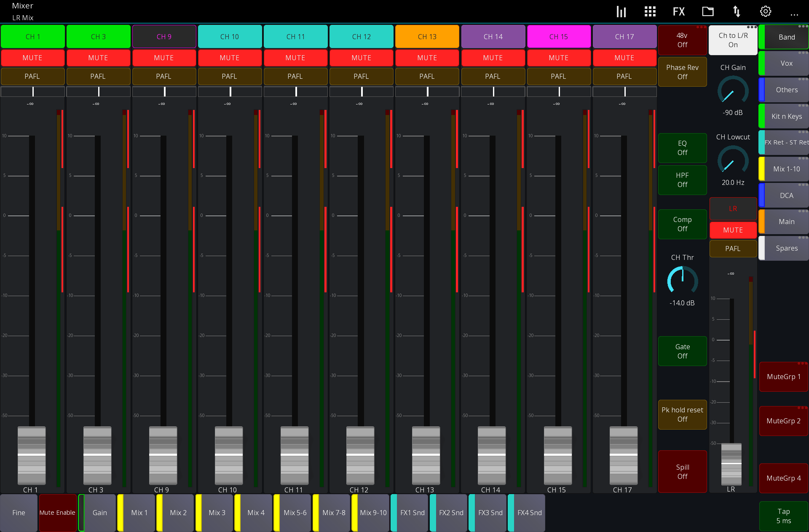Select the Mix 1-10 layer
809x532 pixels.
point(784,169)
